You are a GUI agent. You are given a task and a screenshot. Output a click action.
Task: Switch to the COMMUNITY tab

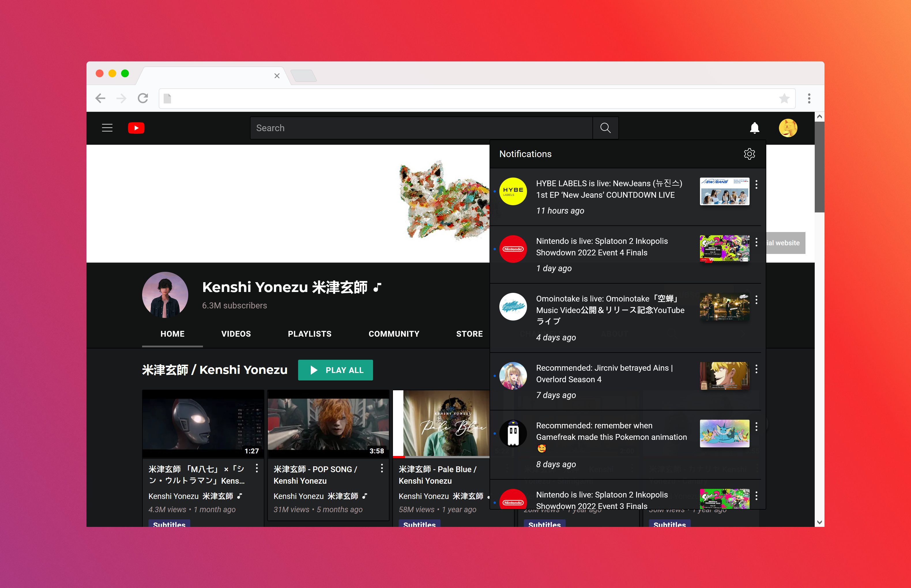click(394, 334)
